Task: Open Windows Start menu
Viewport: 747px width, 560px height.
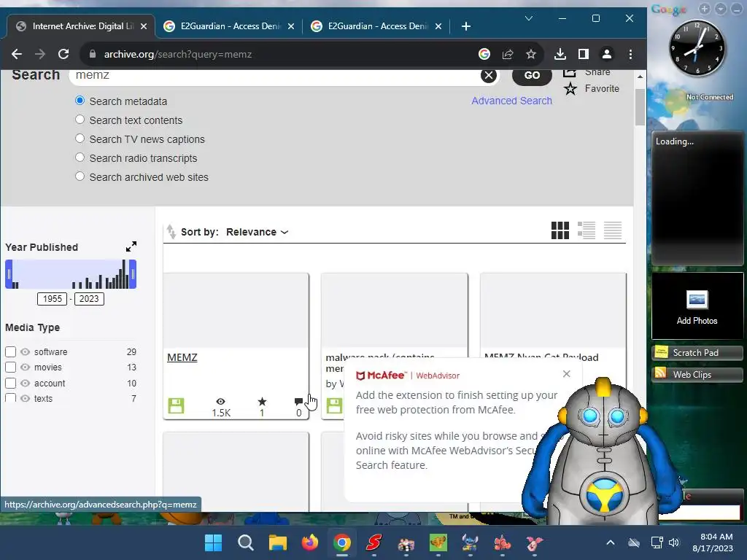Action: (x=214, y=542)
